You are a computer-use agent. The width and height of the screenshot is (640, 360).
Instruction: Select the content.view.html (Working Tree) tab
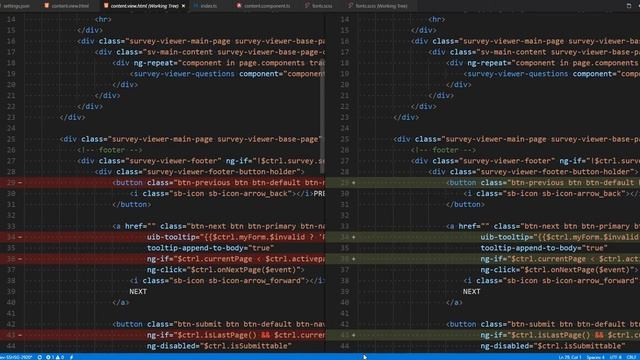click(x=144, y=6)
